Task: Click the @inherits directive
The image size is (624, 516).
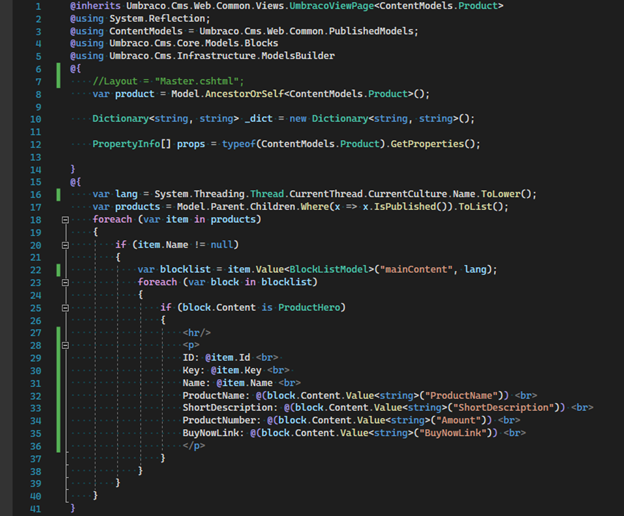Action: click(95, 6)
